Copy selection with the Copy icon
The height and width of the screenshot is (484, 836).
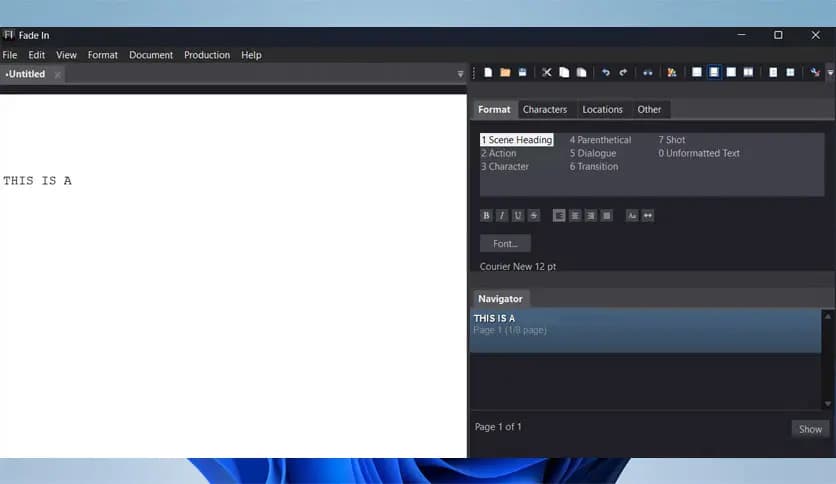click(x=564, y=72)
